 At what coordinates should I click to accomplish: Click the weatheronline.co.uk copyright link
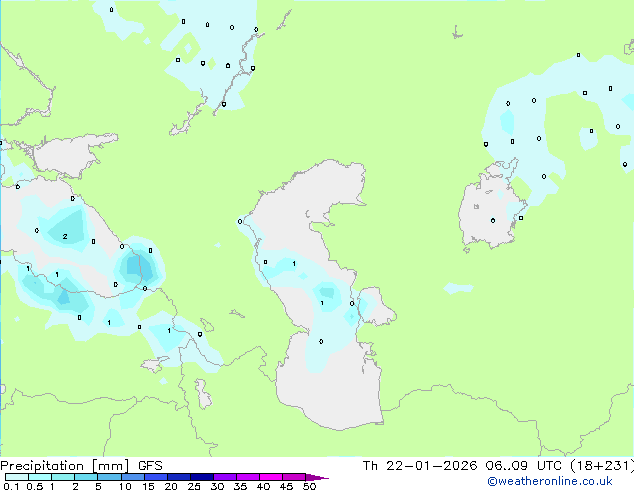coord(550,481)
